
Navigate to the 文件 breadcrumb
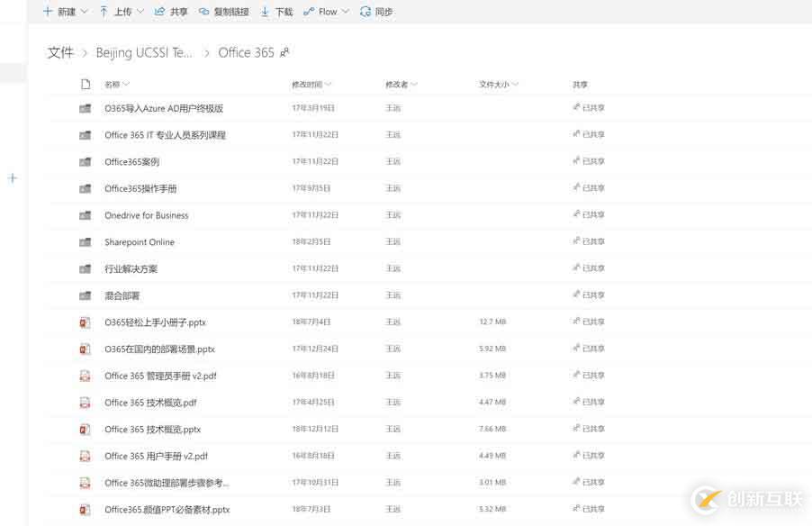coord(60,52)
